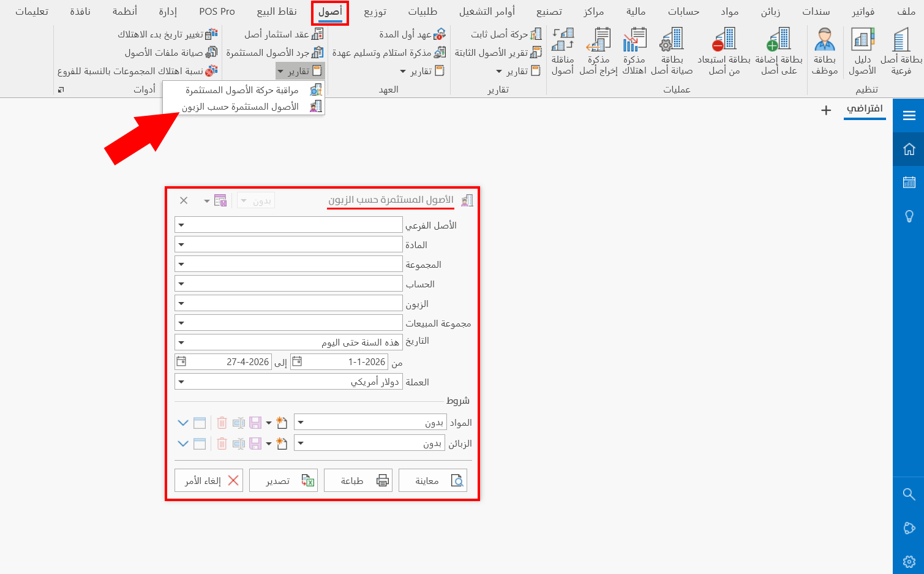This screenshot has width=924, height=574.
Task: Open دليل الأصول in the ribbon
Action: coord(862,51)
